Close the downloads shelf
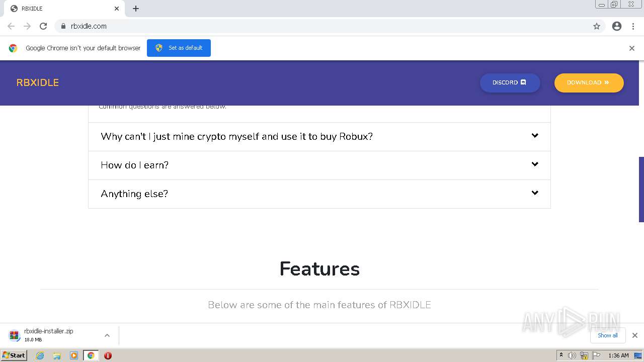This screenshot has width=644, height=362. pyautogui.click(x=635, y=335)
